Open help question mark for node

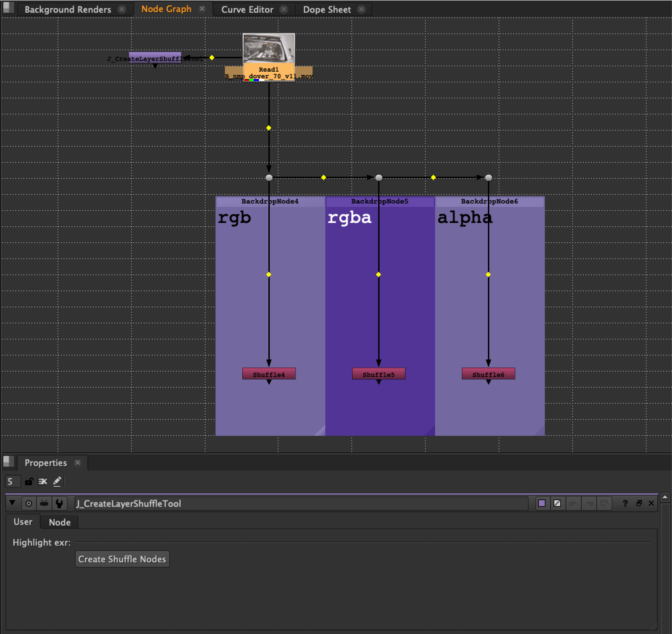(625, 503)
